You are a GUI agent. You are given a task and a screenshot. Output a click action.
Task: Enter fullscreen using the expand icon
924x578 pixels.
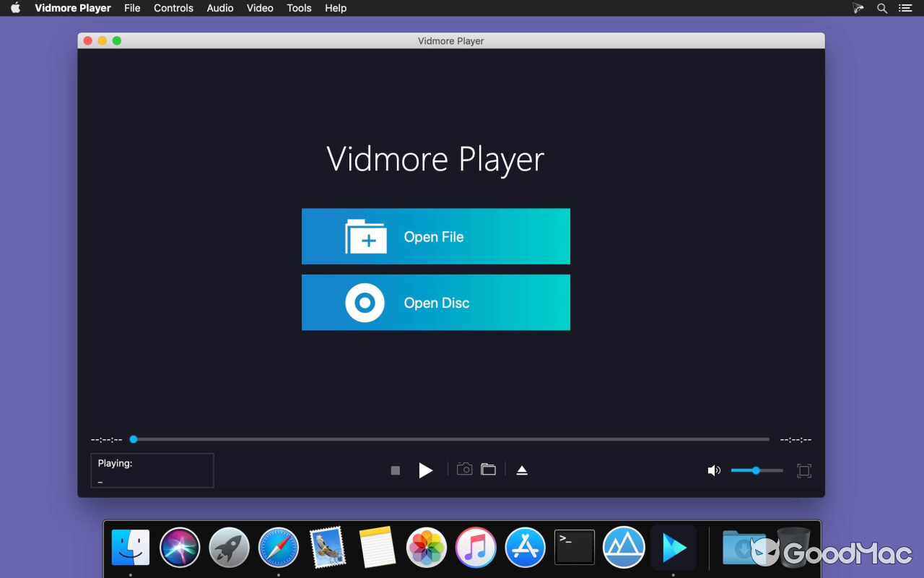pos(804,470)
